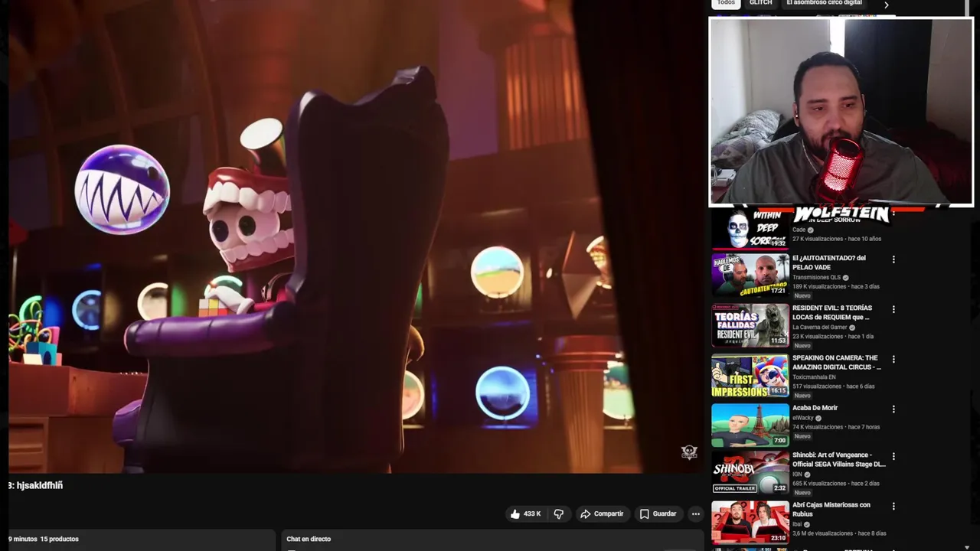Screen dimensions: 980x551
Task: Open video title 'El ¿AUTOATENTADO? del PELAO VADE'
Action: pyautogui.click(x=829, y=262)
